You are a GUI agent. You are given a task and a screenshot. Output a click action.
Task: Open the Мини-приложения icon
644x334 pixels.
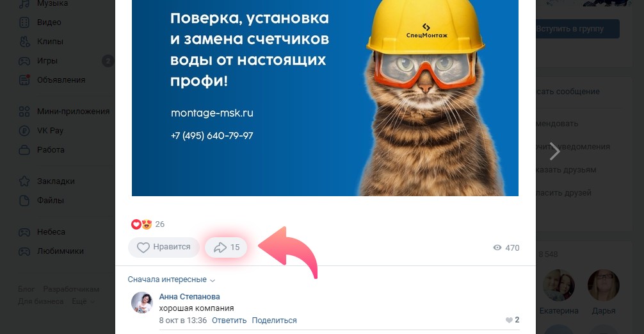(x=24, y=111)
